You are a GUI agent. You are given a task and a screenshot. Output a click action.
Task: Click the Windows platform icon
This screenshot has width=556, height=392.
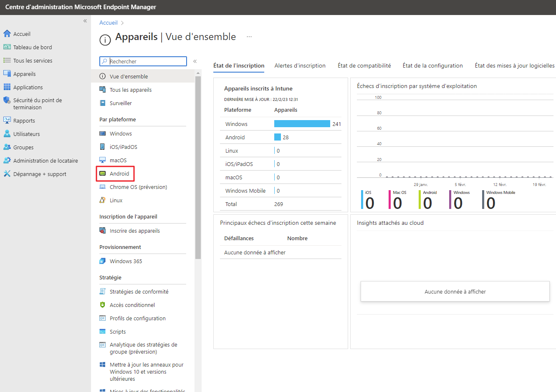(x=102, y=133)
